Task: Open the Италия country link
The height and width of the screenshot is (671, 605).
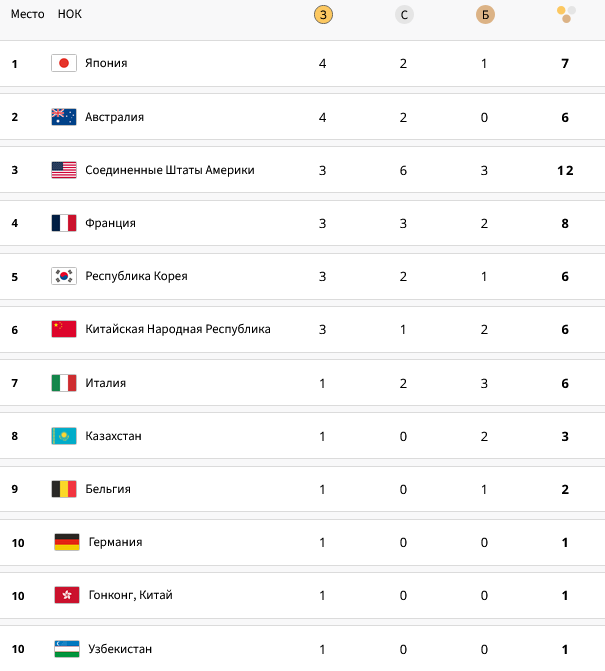Action: pos(105,383)
